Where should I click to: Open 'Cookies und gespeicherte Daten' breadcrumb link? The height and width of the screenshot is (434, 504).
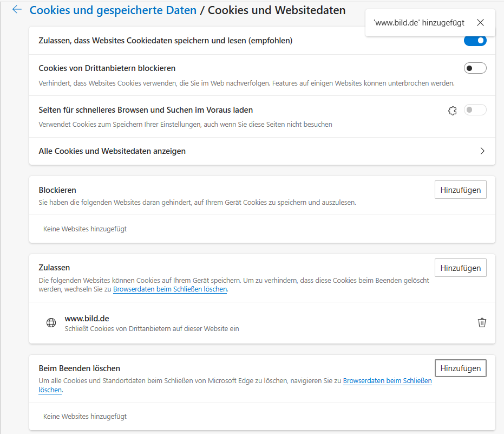113,10
